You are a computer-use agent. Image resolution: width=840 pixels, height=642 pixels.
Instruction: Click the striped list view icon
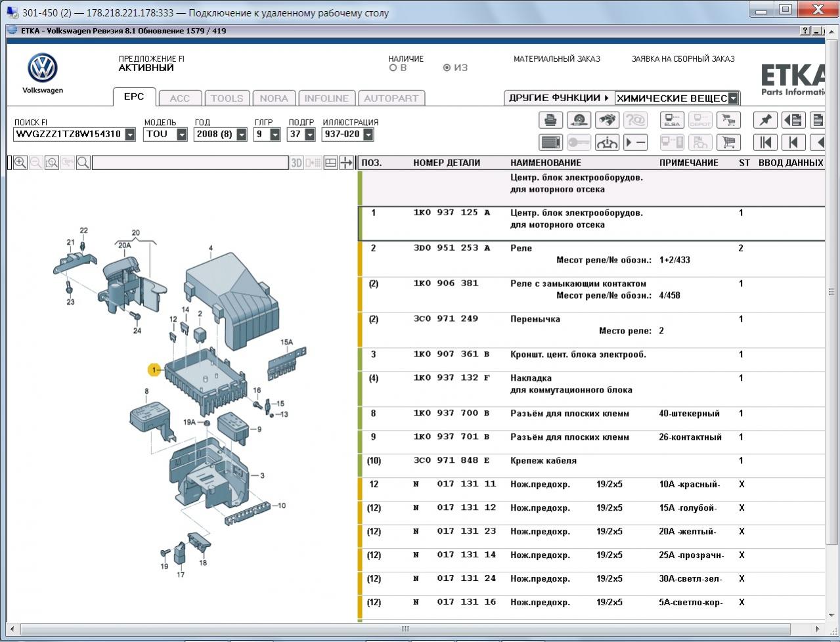[x=550, y=142]
